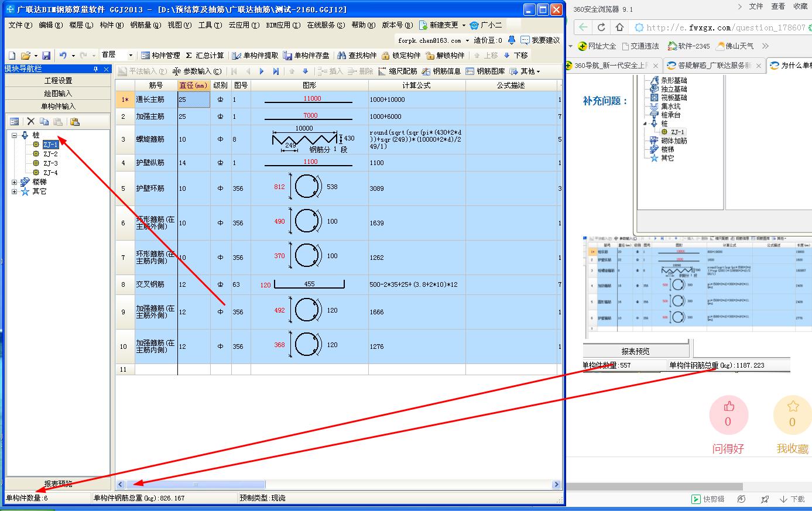
Task: Delete component with X icon
Action: coord(31,122)
